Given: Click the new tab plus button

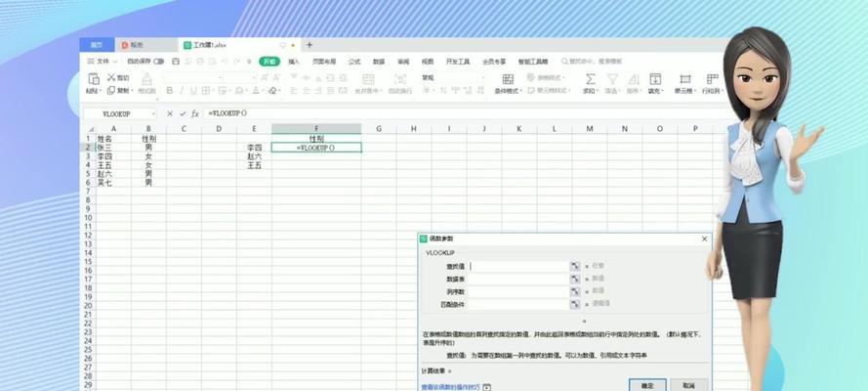Looking at the screenshot, I should (310, 45).
